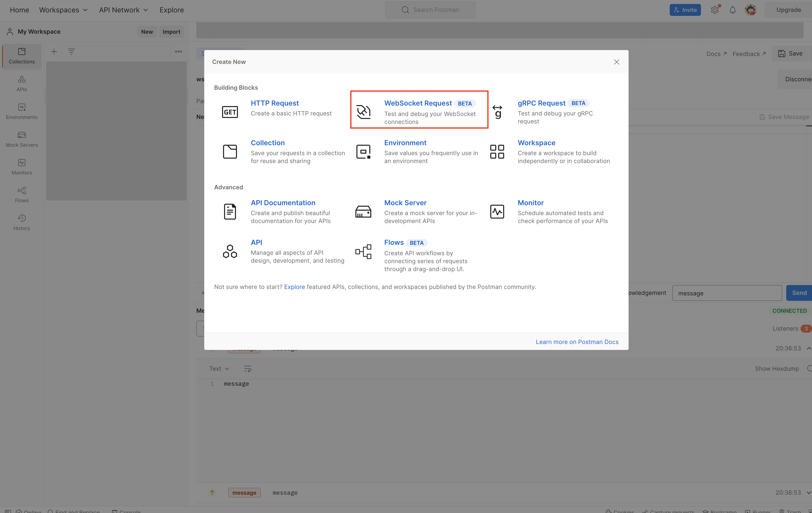The height and width of the screenshot is (513, 812).
Task: Open the Learn more on Postman Docs link
Action: 577,342
